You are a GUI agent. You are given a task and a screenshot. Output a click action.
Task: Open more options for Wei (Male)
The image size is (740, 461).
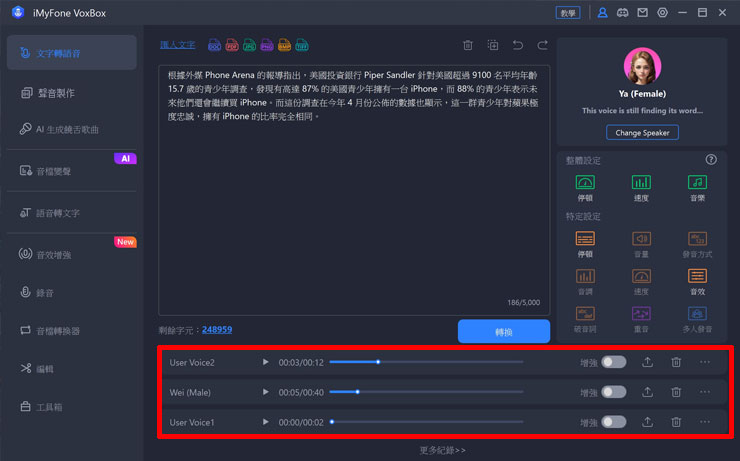(705, 392)
